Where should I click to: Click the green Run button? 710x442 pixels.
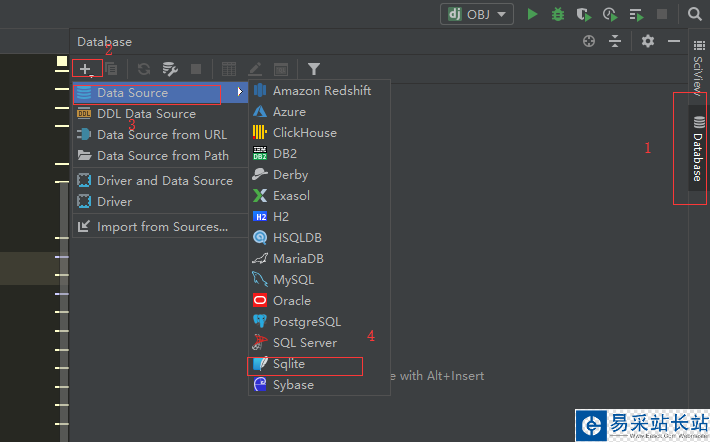(x=533, y=14)
